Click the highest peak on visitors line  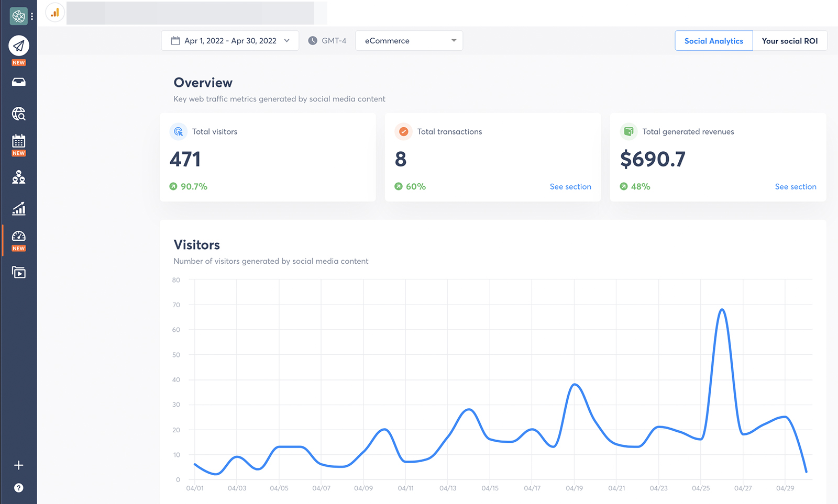(722, 309)
